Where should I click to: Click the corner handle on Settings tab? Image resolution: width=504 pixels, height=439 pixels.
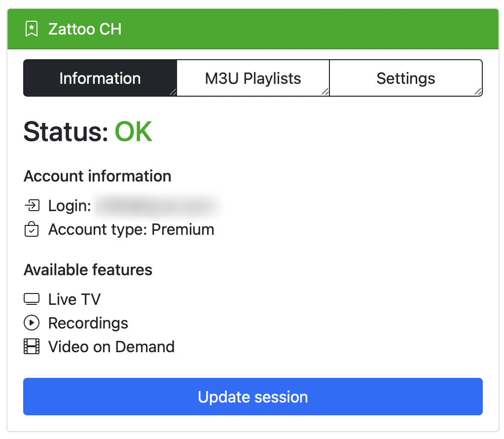coord(478,92)
